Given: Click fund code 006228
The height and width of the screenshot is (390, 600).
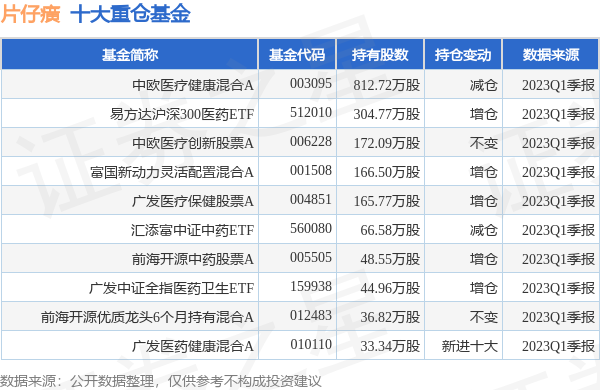Looking at the screenshot, I should [311, 141].
